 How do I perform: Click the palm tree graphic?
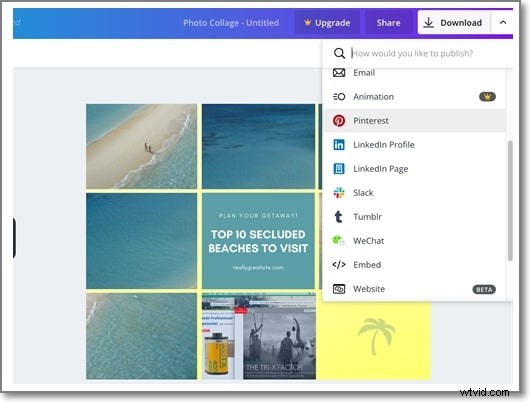click(376, 336)
